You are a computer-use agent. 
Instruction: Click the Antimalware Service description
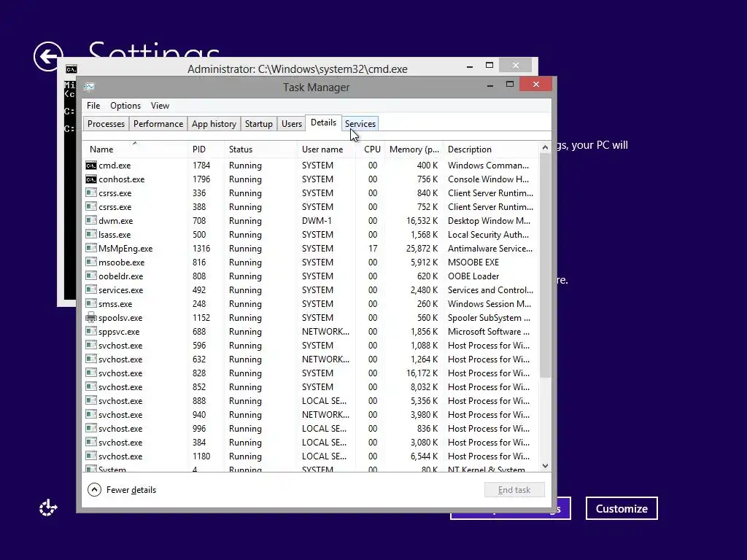click(490, 249)
